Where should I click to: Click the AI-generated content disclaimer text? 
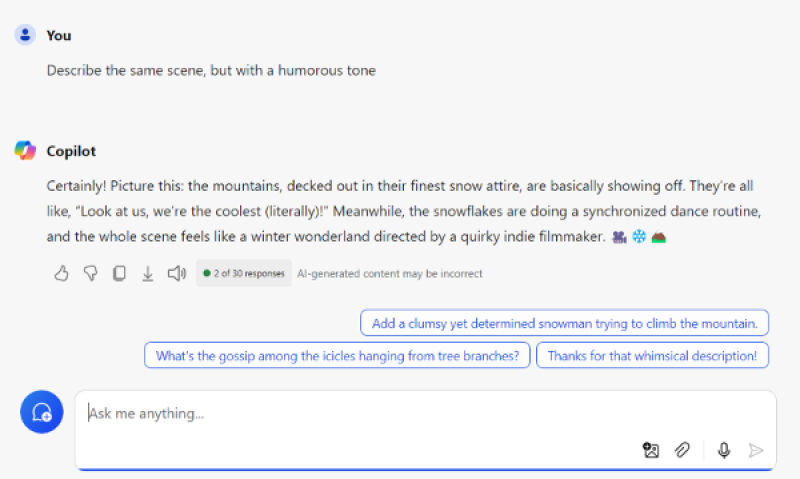pos(390,274)
